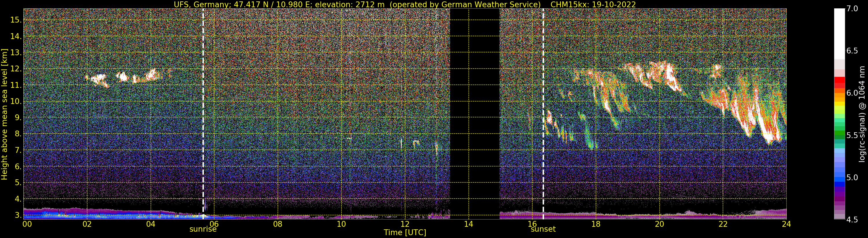868x238 pixels.
Task: Click the height-axis tick label '10.'
Action: [16, 101]
